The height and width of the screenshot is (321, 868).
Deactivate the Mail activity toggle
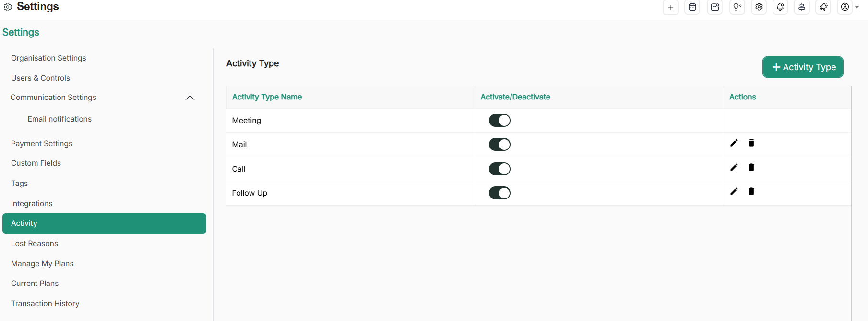tap(499, 145)
